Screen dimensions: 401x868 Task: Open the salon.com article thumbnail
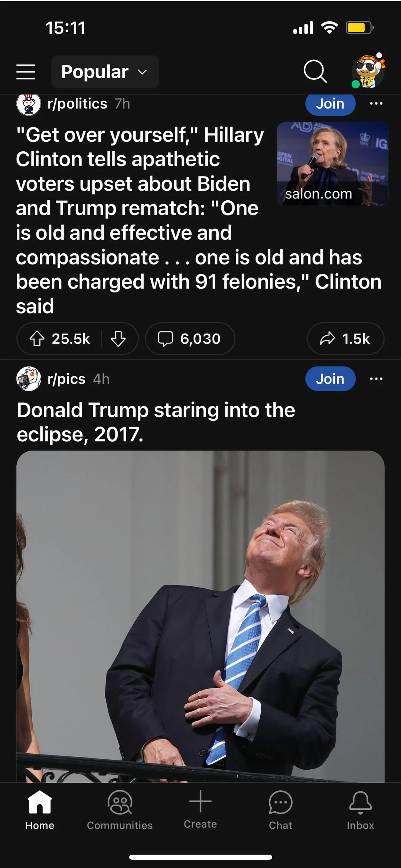[x=332, y=164]
